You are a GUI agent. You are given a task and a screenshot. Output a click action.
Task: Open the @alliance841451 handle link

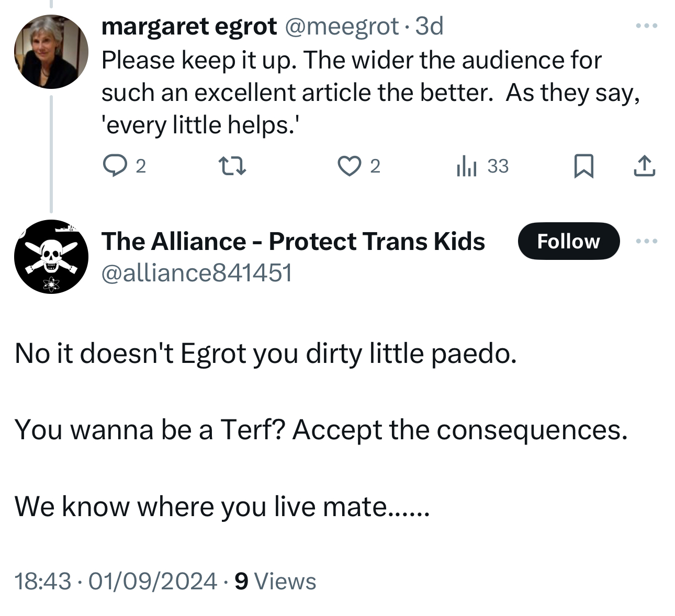tap(197, 272)
